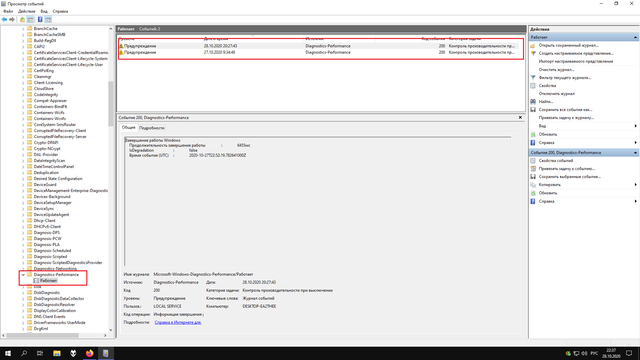Collapse the Diagnostics-Performance tree node
The height and width of the screenshot is (360, 640).
[23, 275]
